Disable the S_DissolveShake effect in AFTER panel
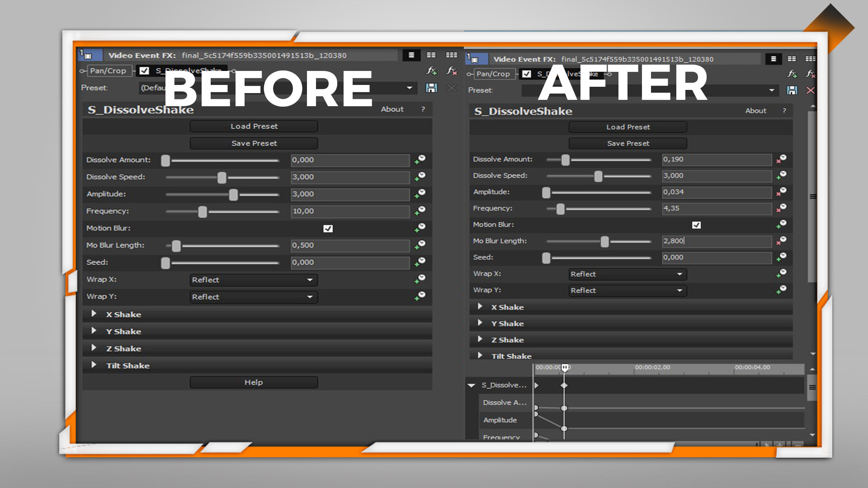This screenshot has height=488, width=868. (x=527, y=74)
